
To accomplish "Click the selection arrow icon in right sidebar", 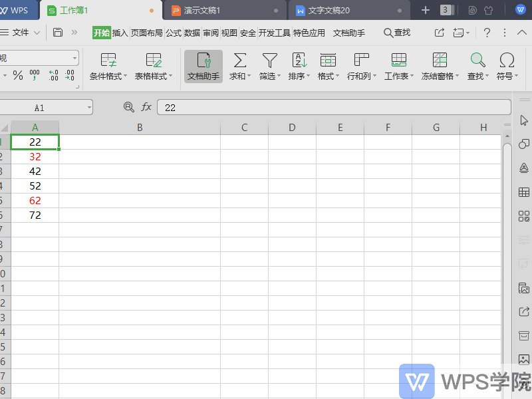I will pyautogui.click(x=524, y=120).
